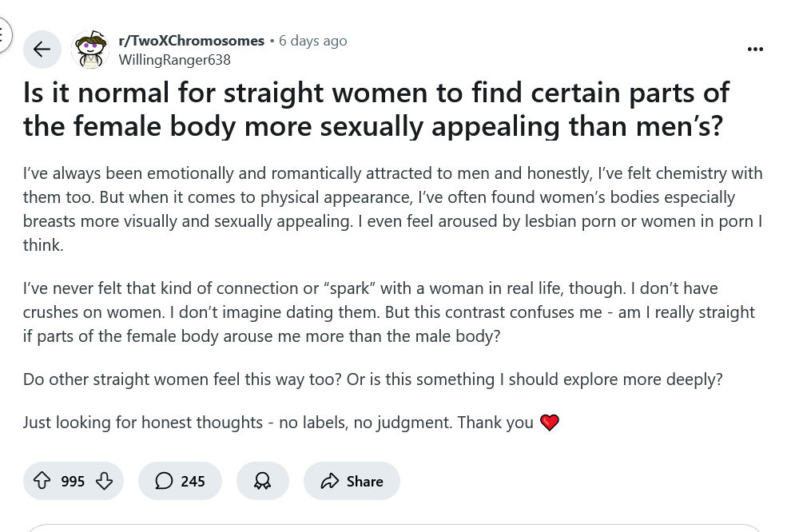Click the paragraph starting 'Do other straight women'
This screenshot has height=532, width=787.
(373, 379)
